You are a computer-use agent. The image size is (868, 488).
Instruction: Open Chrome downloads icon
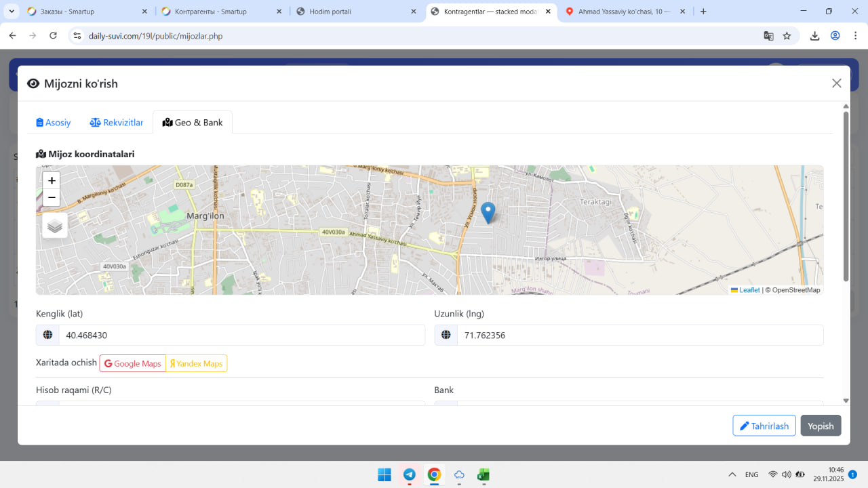pyautogui.click(x=814, y=36)
